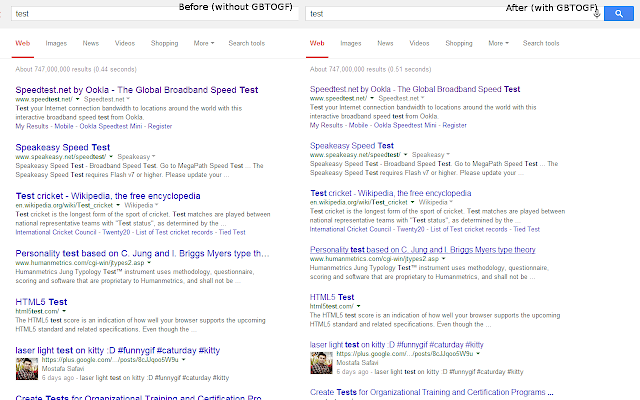Click My Results sitelink in the Before pane
Screen dimensions: 640x400
(x=32, y=126)
